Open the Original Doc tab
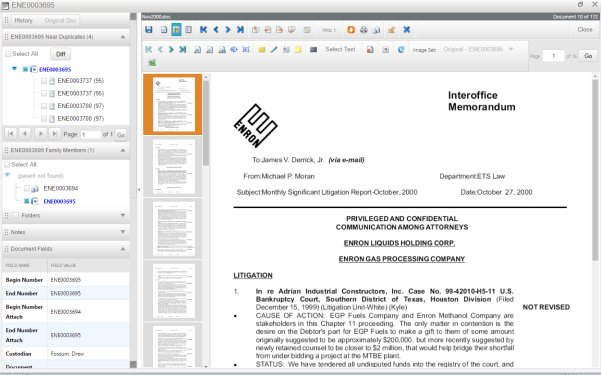601x375 pixels. [x=60, y=20]
